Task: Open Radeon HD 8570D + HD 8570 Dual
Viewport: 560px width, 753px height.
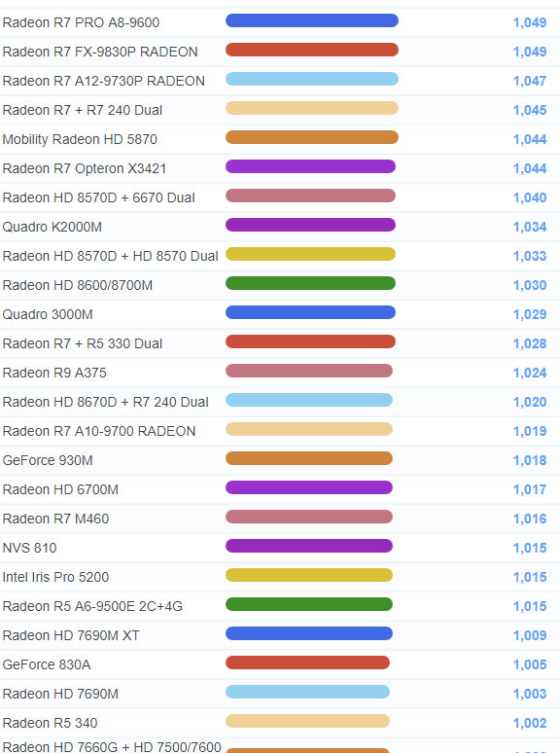Action: pyautogui.click(x=111, y=256)
